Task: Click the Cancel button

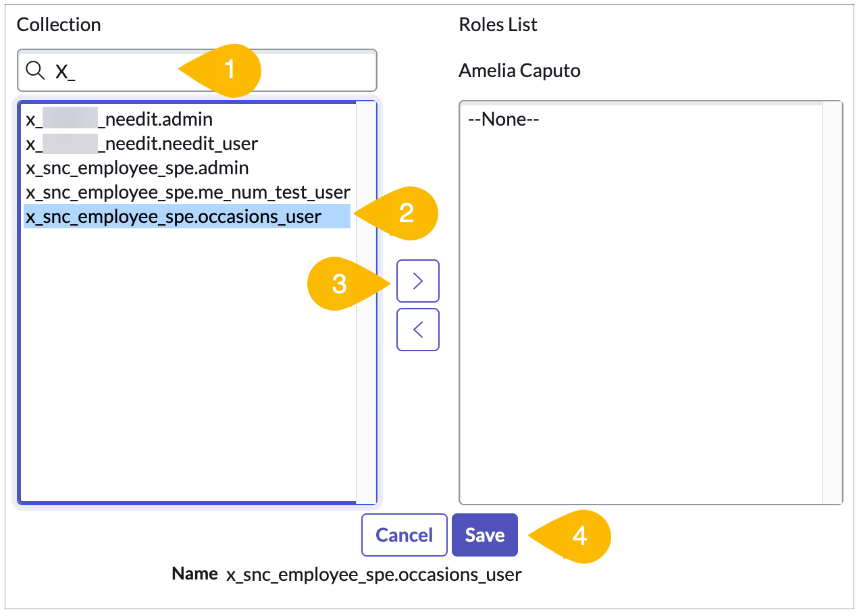Action: click(x=404, y=534)
